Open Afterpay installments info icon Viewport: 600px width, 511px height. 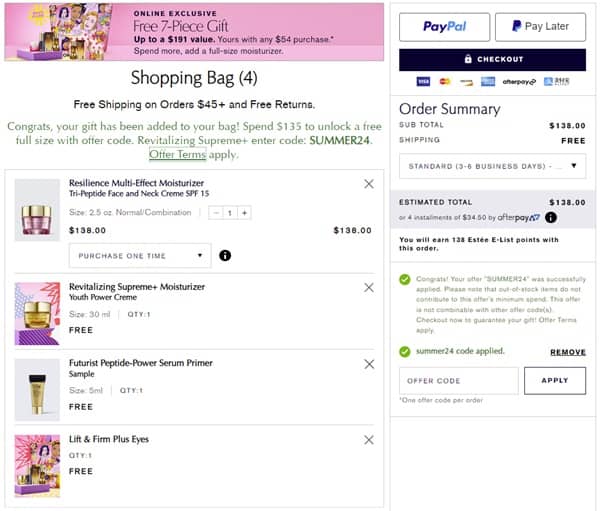(551, 217)
